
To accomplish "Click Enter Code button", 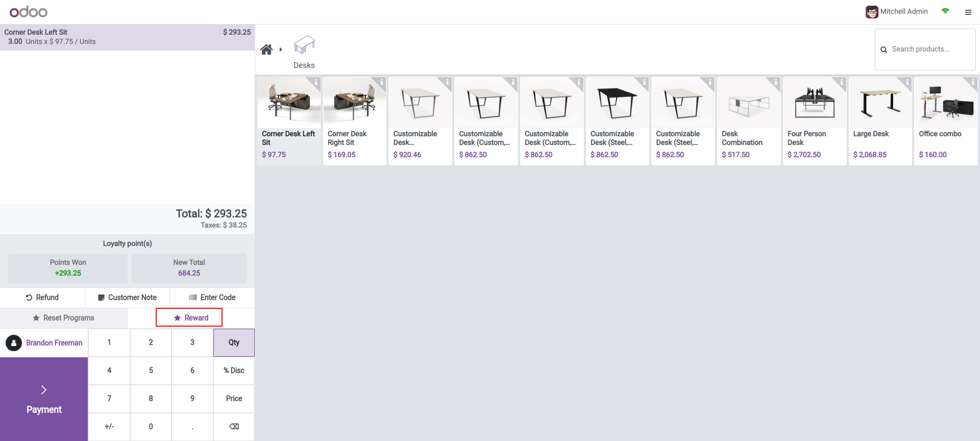I will pyautogui.click(x=212, y=298).
